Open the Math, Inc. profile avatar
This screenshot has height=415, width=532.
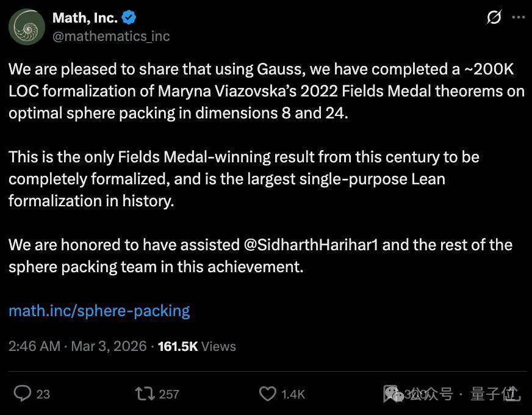click(x=26, y=27)
